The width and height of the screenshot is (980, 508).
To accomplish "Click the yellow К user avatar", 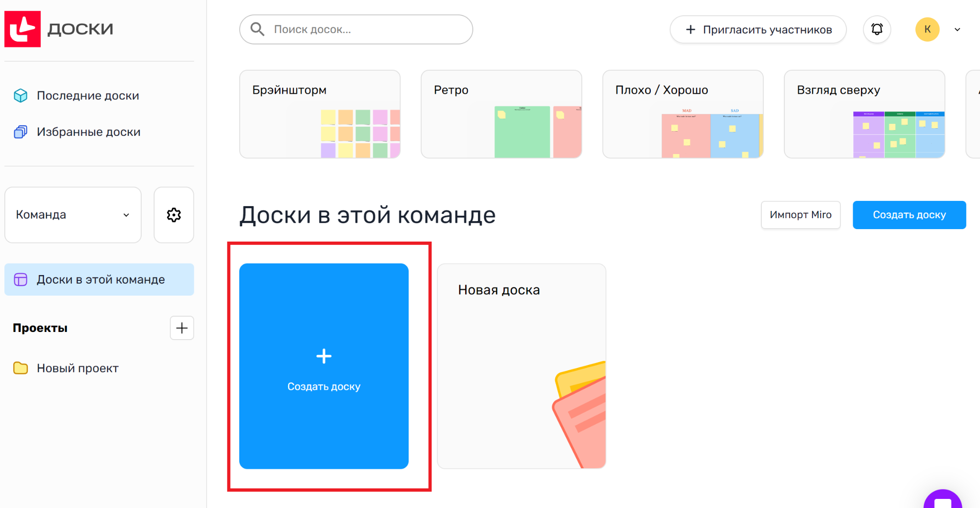I will [x=927, y=29].
